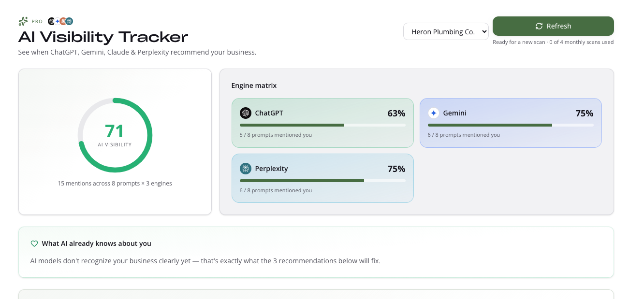Click the Gemini 75% progress bar

tap(511, 125)
